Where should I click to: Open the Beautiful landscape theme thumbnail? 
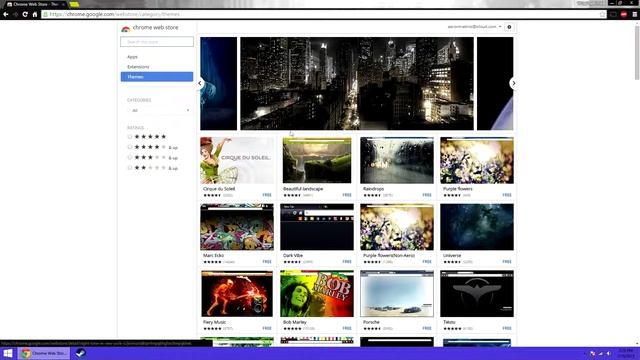pyautogui.click(x=317, y=160)
